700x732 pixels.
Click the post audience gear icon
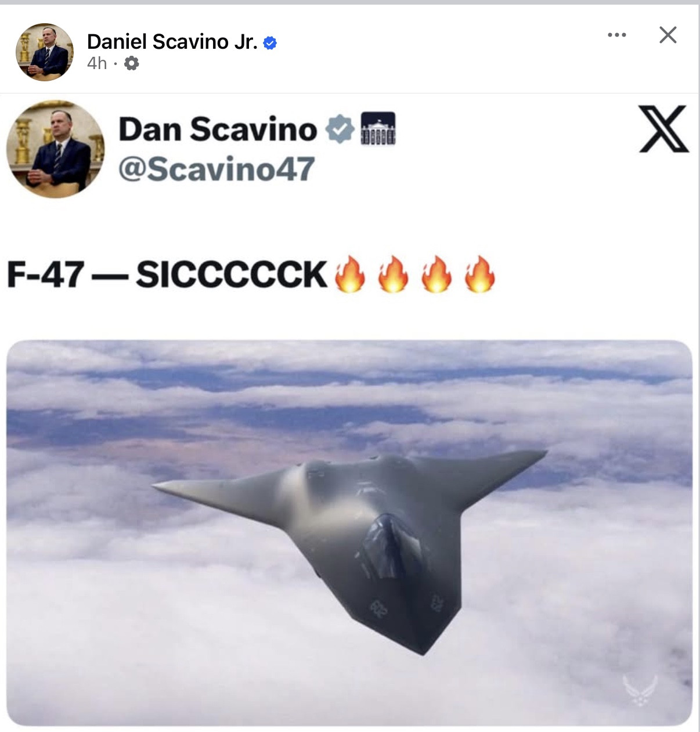pyautogui.click(x=132, y=63)
